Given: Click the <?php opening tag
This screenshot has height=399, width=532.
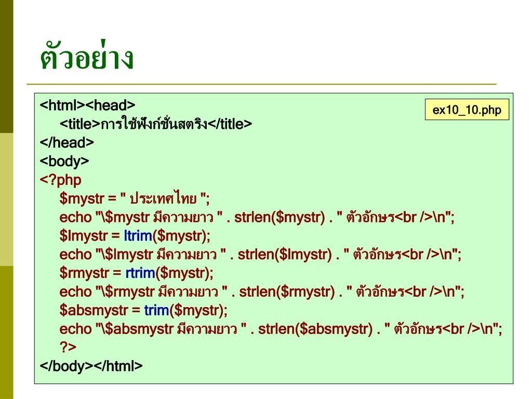Looking at the screenshot, I should coord(60,180).
